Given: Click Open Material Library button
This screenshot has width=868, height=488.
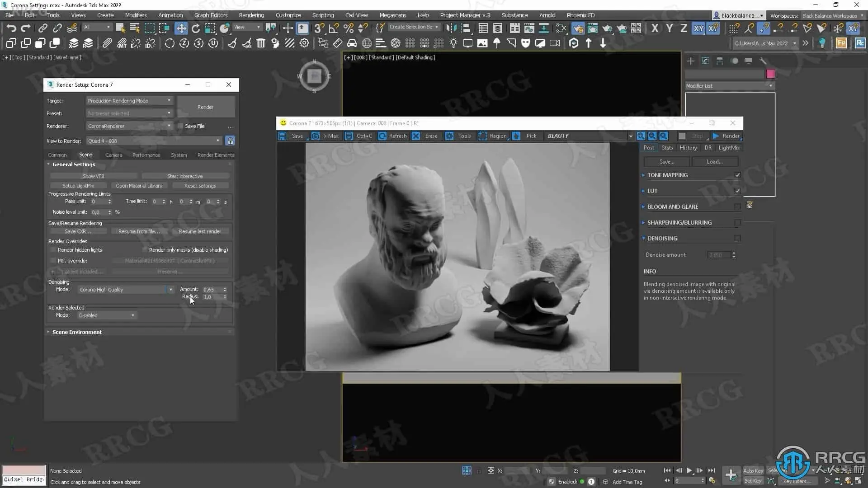Looking at the screenshot, I should coord(139,186).
